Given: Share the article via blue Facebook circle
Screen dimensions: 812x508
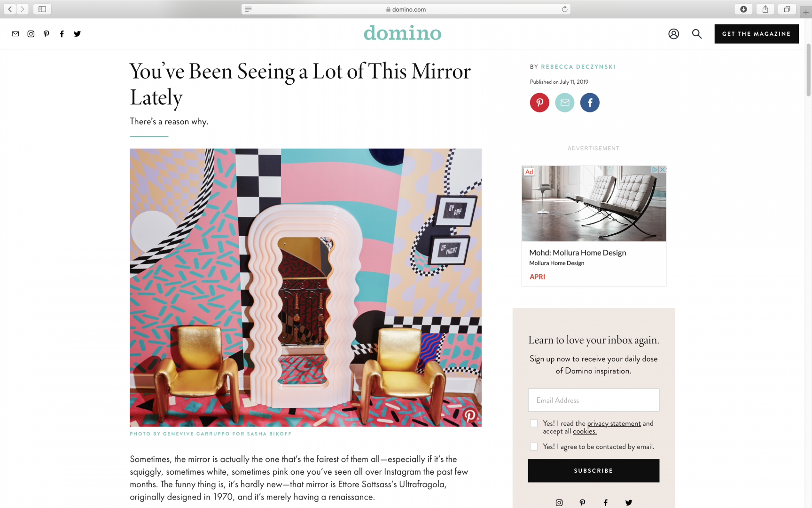Looking at the screenshot, I should [590, 103].
